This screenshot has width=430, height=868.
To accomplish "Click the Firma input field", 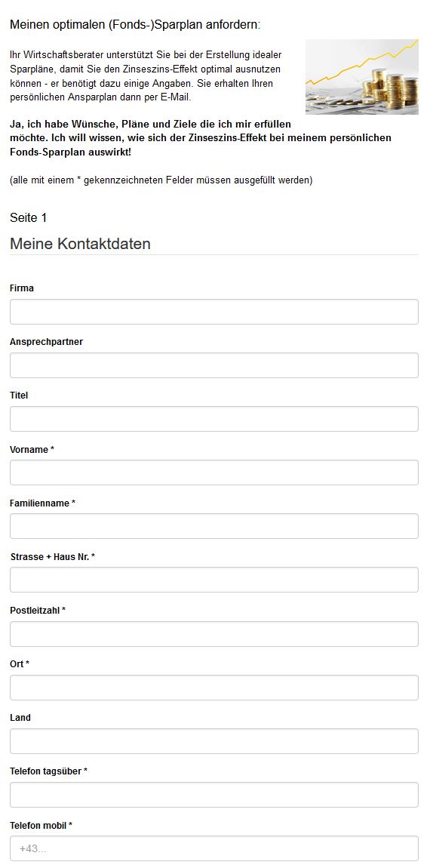I will click(214, 312).
